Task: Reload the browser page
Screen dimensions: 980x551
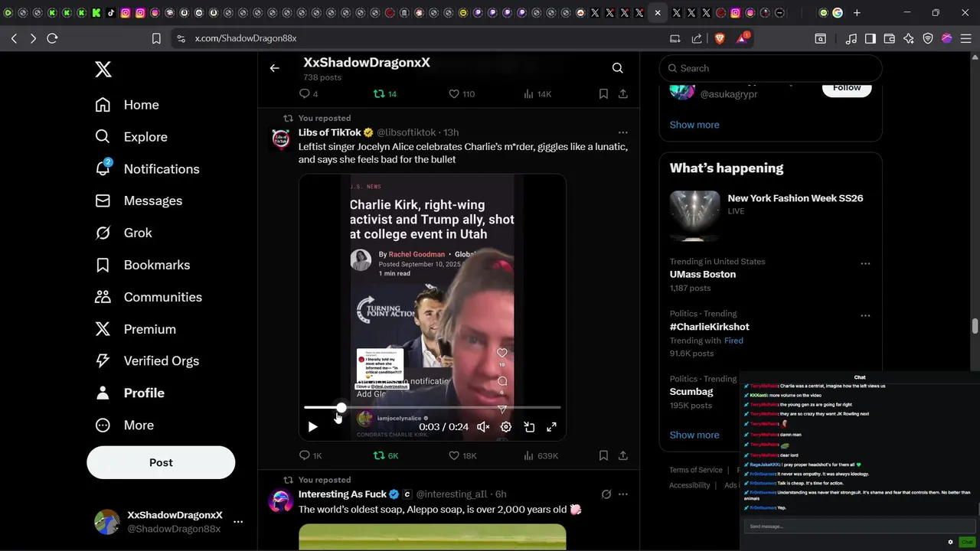Action: (52, 38)
